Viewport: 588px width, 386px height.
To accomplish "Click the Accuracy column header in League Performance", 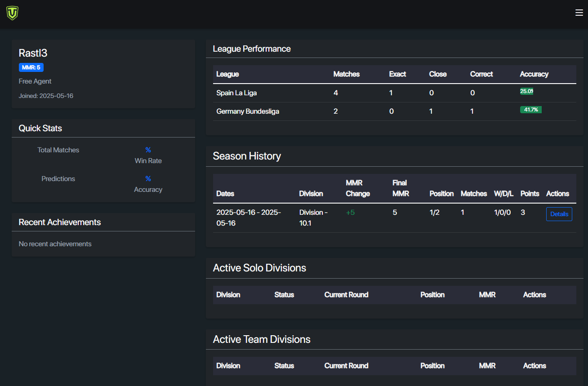I will (x=534, y=74).
